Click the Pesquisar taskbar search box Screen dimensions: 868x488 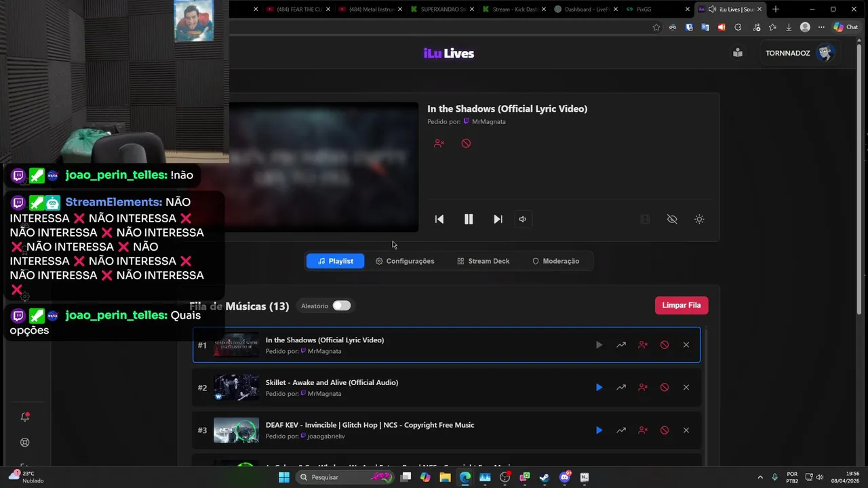(346, 477)
